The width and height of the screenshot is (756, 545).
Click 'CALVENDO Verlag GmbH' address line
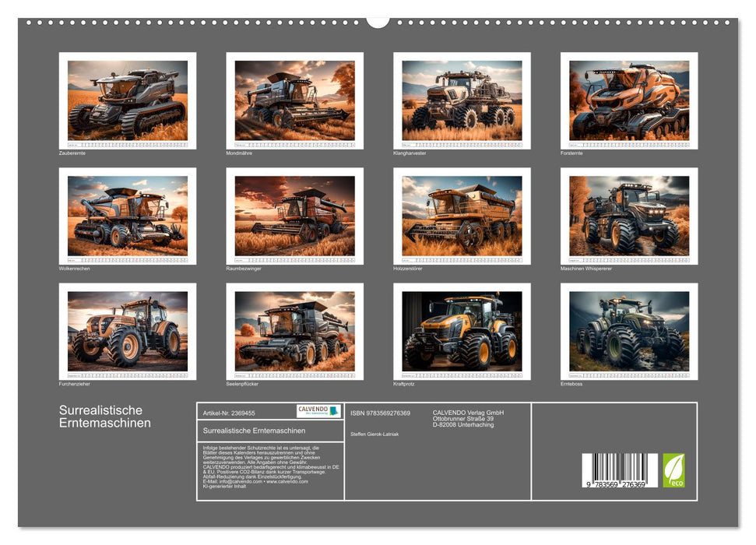(x=468, y=413)
